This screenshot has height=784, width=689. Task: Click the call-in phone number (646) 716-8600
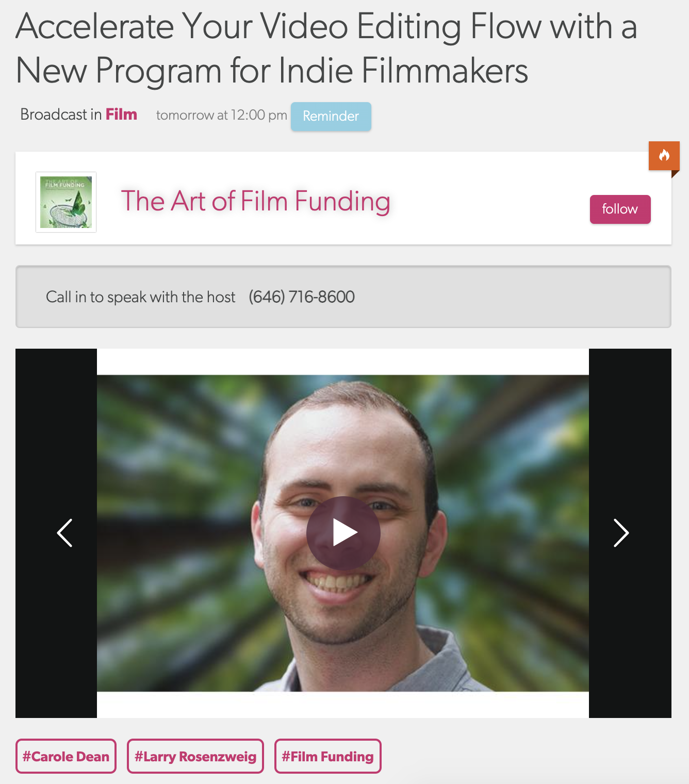coord(302,297)
